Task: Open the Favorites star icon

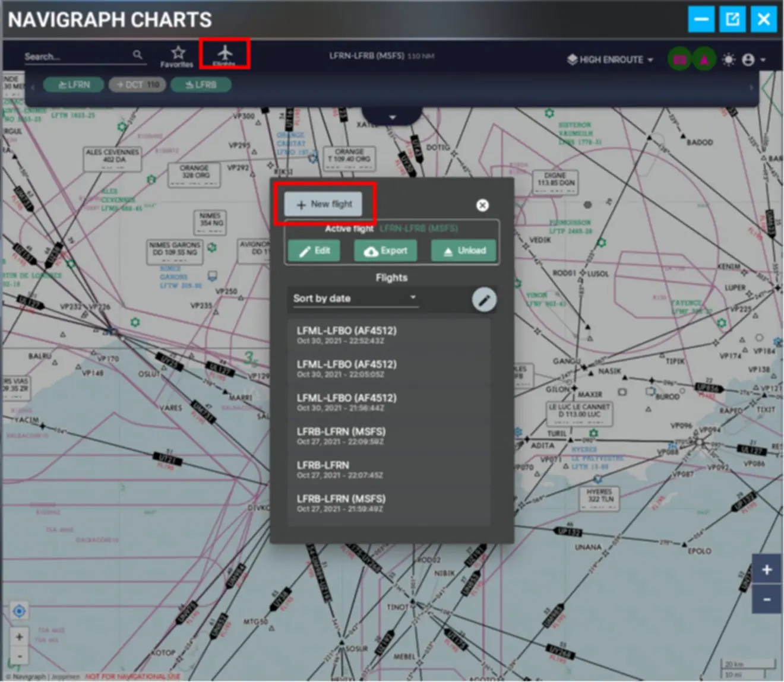Action: (x=177, y=56)
